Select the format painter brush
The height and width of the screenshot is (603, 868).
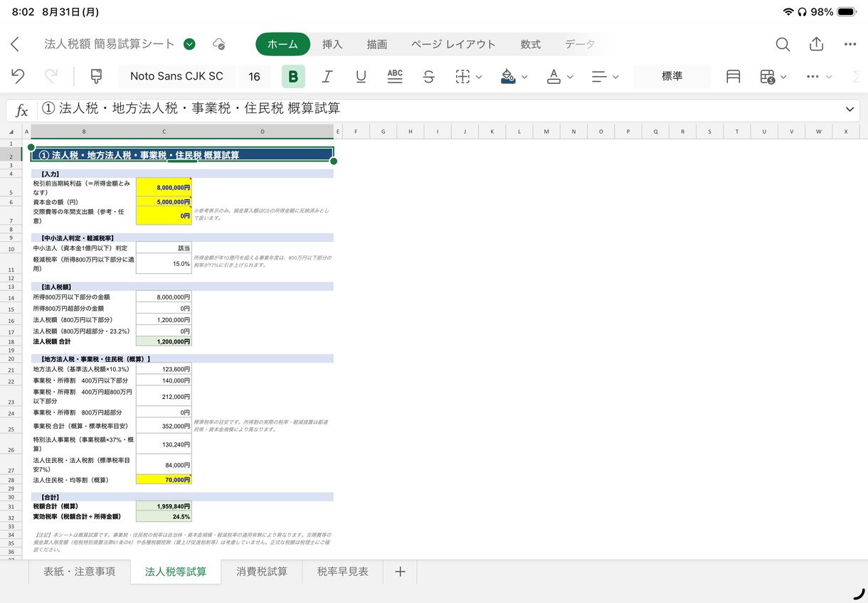coord(97,76)
